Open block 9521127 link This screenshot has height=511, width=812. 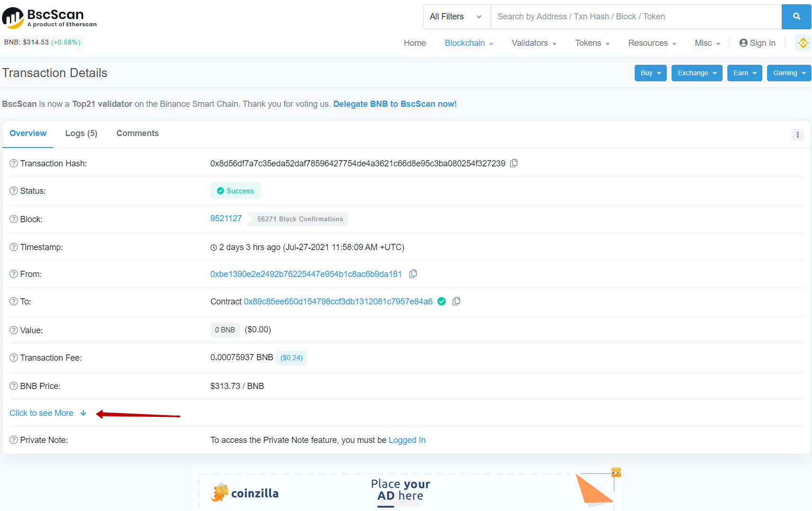click(x=226, y=218)
